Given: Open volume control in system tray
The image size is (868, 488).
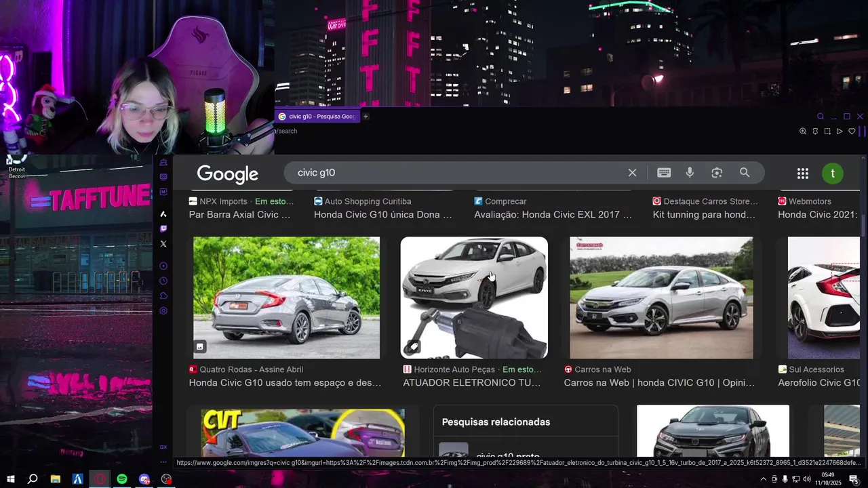Looking at the screenshot, I should [806, 479].
